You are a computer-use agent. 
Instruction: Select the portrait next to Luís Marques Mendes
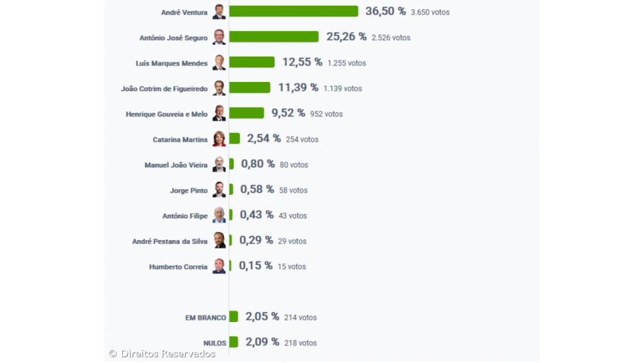coord(219,63)
